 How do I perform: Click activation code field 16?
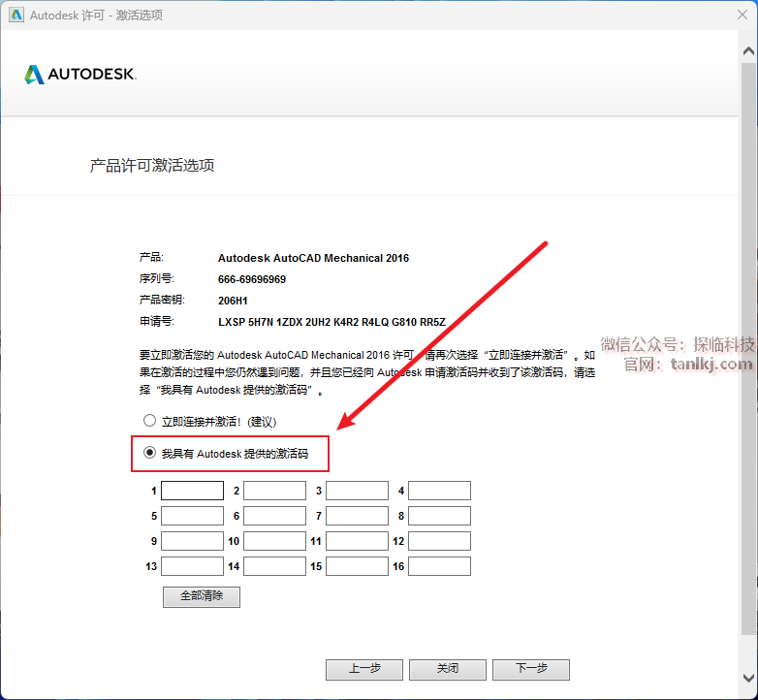(x=439, y=566)
